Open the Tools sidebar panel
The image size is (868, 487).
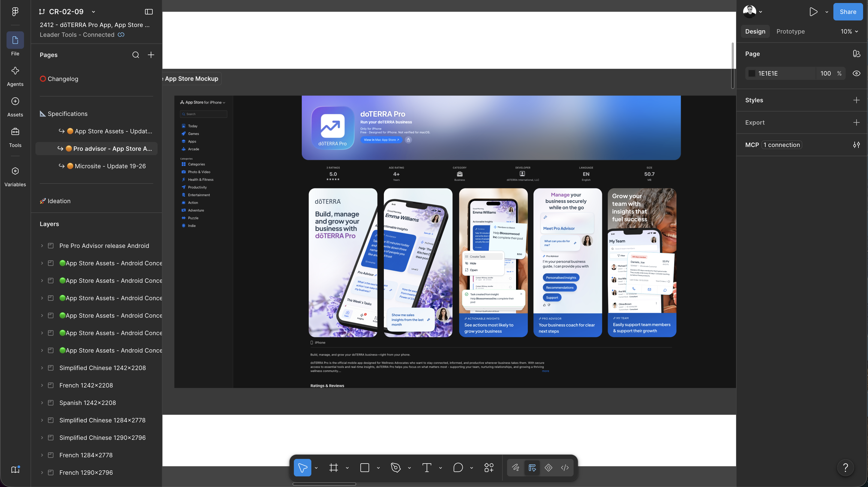(x=15, y=137)
